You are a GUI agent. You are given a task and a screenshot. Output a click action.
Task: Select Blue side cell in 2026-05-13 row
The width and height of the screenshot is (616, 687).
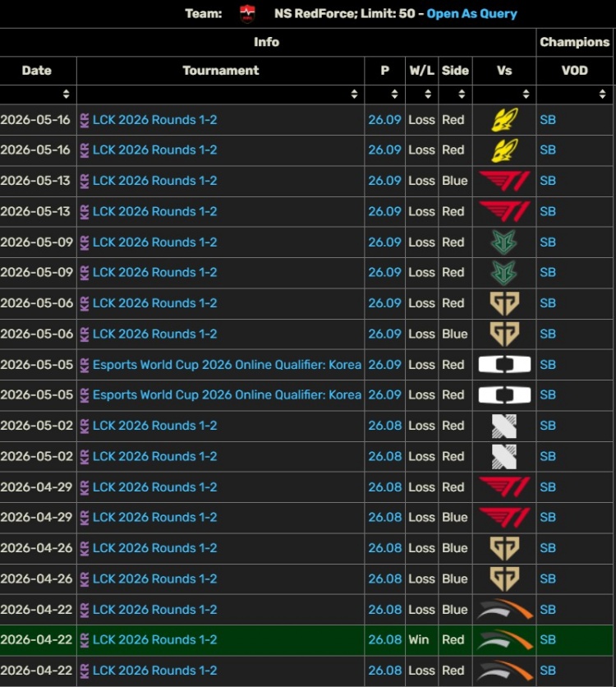coord(455,181)
